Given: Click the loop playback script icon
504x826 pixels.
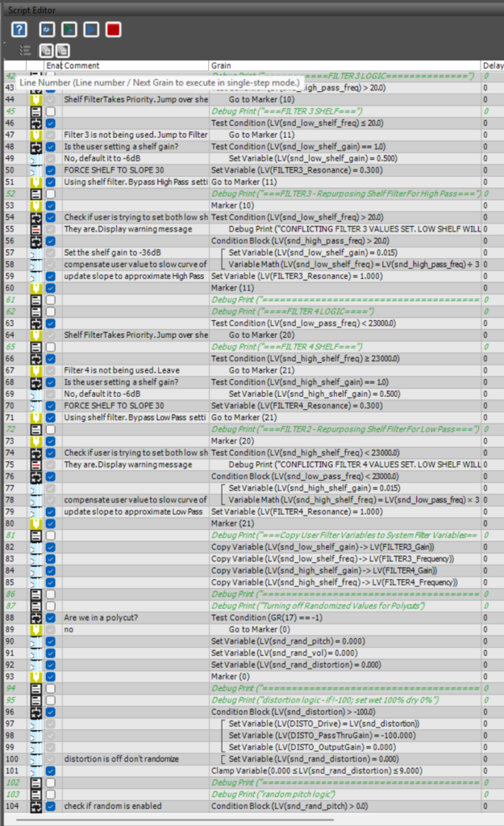Looking at the screenshot, I should (x=47, y=30).
